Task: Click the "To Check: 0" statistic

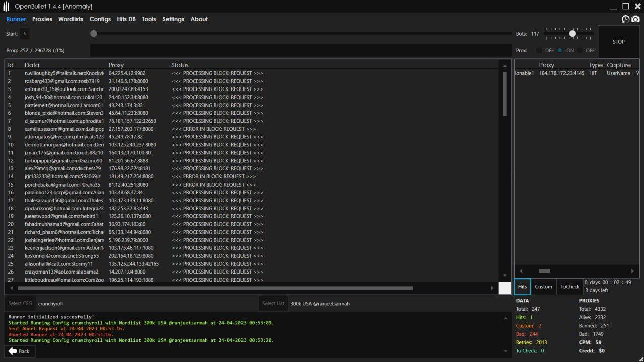Action: [530, 351]
